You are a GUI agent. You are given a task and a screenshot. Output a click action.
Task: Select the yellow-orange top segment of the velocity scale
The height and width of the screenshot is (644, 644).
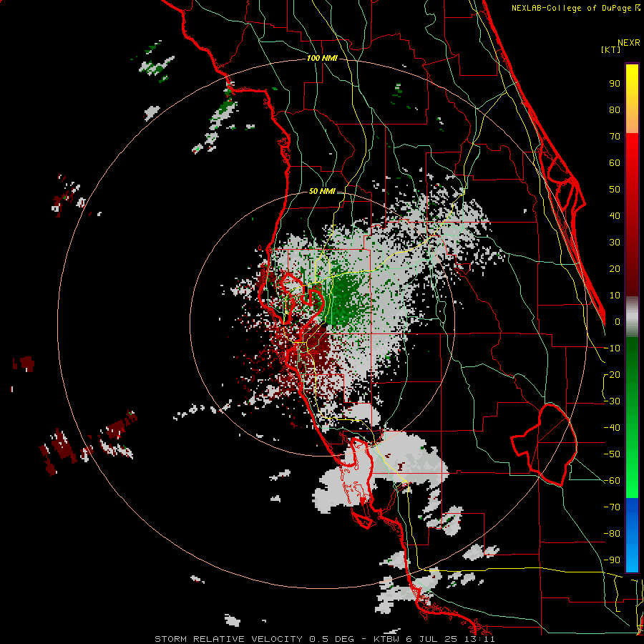[632, 98]
